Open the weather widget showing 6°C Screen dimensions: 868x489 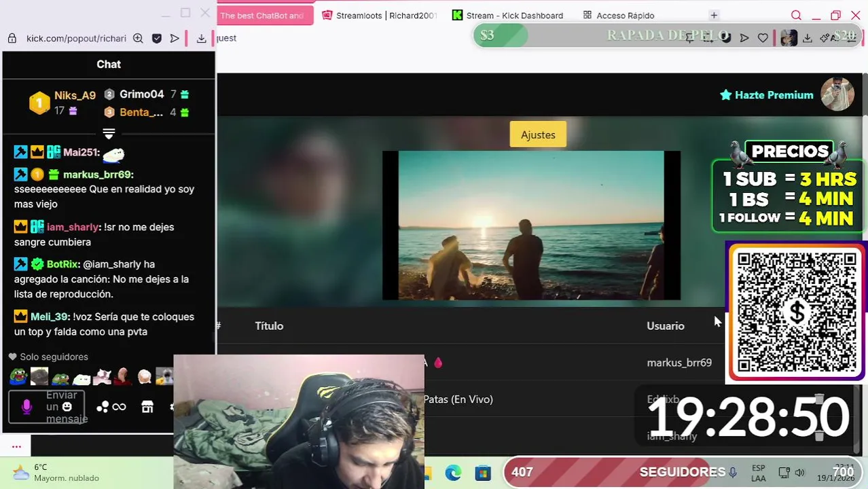coord(57,473)
